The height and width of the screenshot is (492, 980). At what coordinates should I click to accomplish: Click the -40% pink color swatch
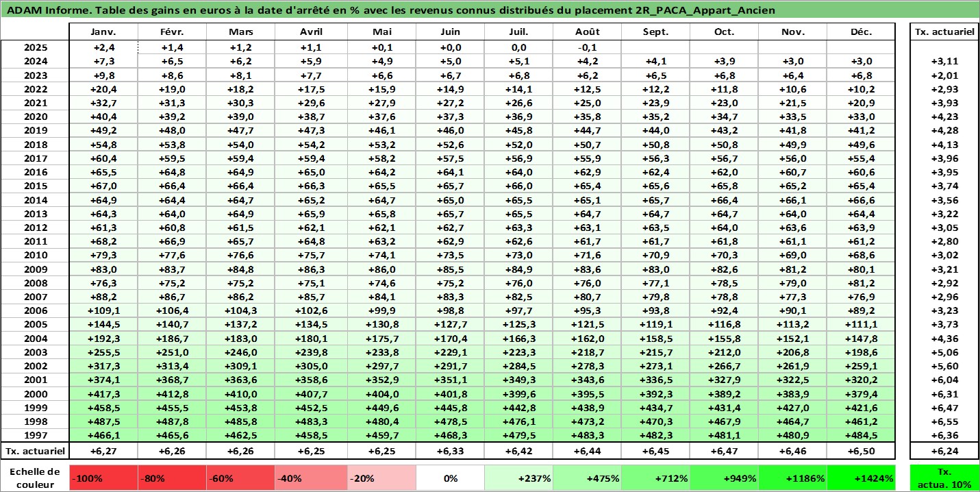click(x=310, y=478)
